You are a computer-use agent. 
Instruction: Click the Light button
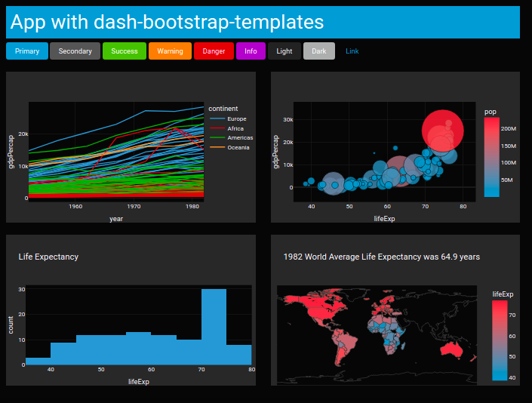click(x=284, y=51)
